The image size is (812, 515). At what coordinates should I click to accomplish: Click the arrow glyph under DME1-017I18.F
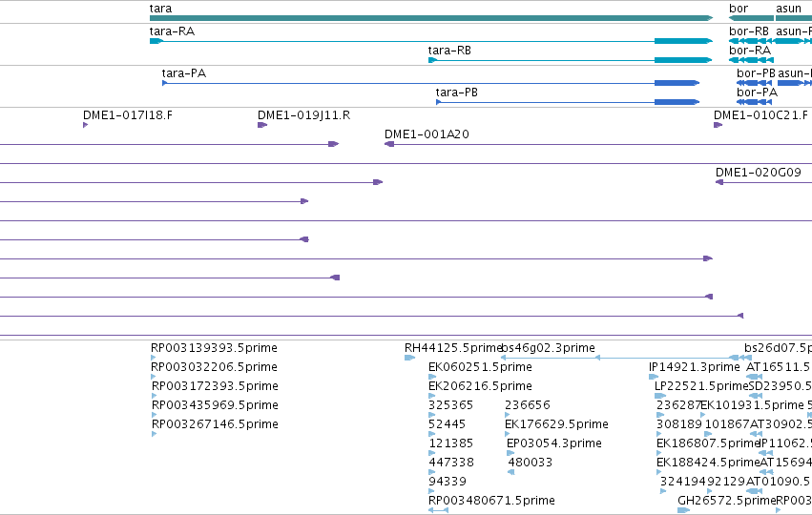coord(86,125)
